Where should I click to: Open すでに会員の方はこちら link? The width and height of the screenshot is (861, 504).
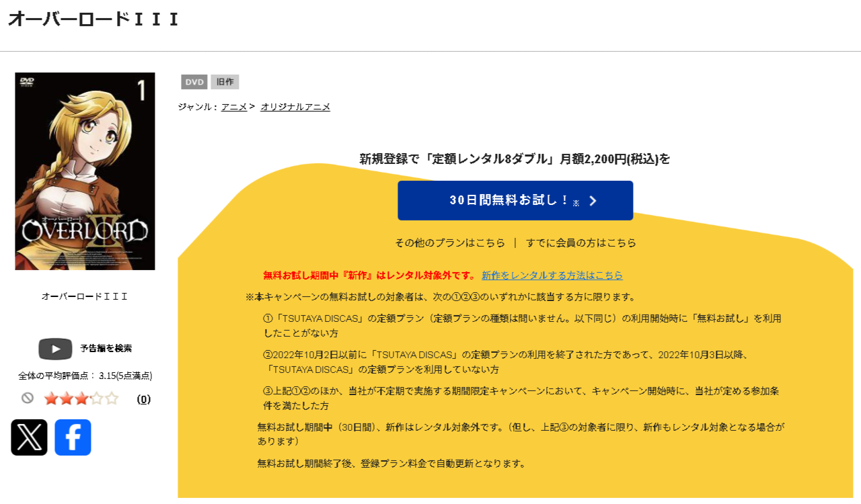581,243
